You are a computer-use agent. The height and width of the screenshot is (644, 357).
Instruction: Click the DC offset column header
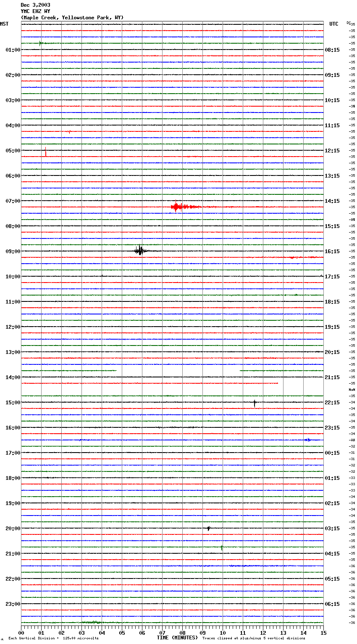point(349,23)
